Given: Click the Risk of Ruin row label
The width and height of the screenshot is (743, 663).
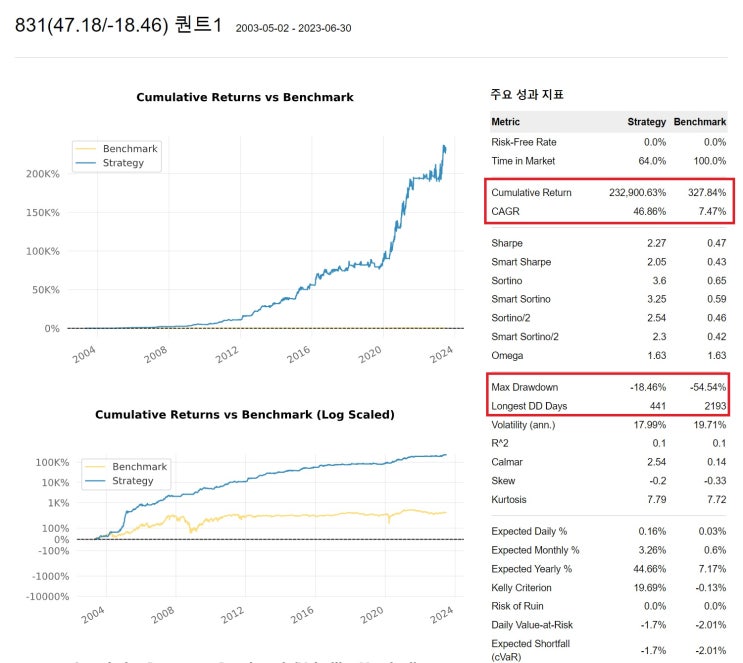Looking at the screenshot, I should click(x=517, y=606).
